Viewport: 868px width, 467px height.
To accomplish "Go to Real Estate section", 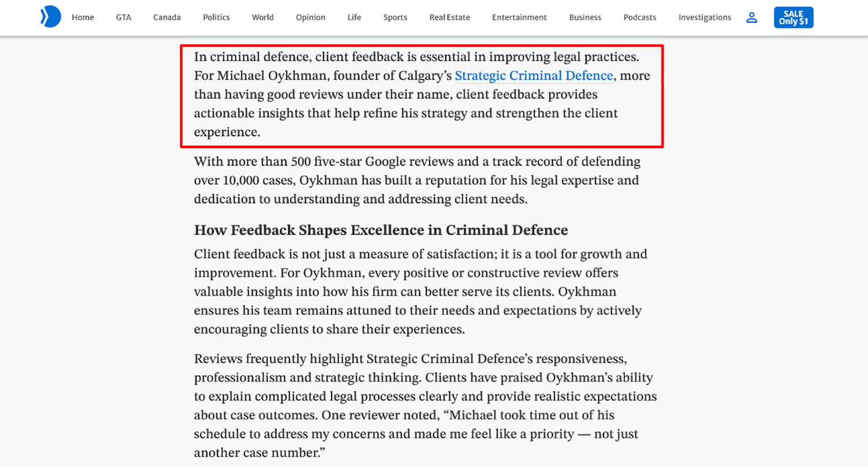I will point(450,17).
